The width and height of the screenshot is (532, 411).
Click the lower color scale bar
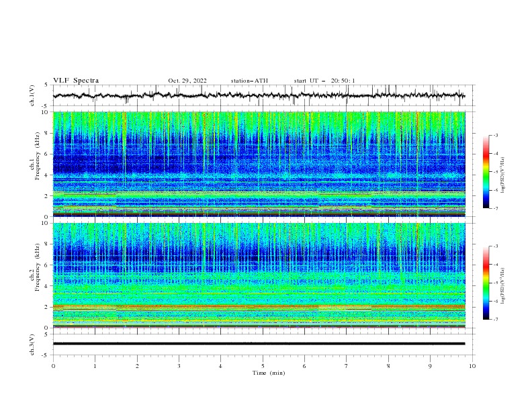point(486,283)
